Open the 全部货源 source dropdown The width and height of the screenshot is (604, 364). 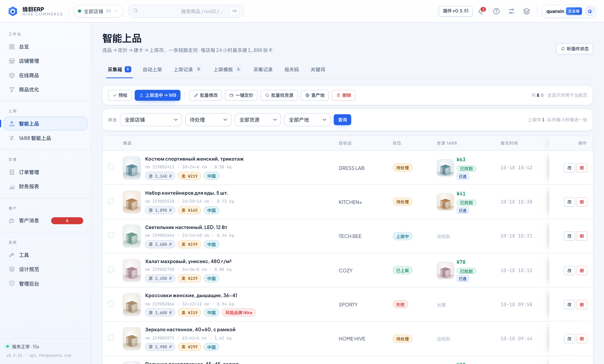(258, 120)
